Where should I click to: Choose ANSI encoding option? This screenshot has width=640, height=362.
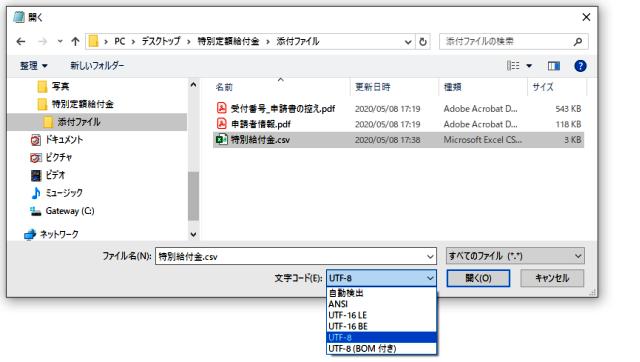[381, 304]
